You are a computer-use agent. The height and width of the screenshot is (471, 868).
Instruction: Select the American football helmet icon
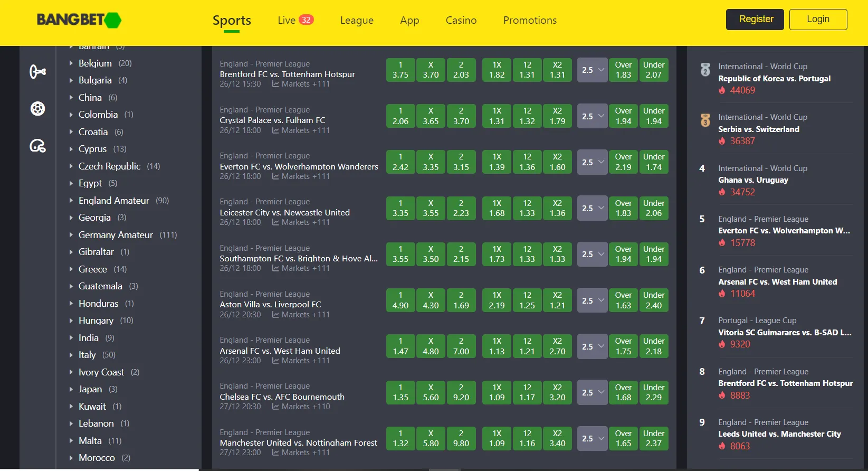point(37,146)
